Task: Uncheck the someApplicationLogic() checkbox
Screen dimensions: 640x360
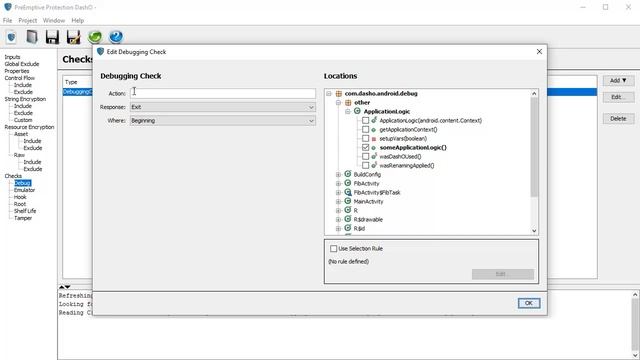Action: pyautogui.click(x=365, y=147)
